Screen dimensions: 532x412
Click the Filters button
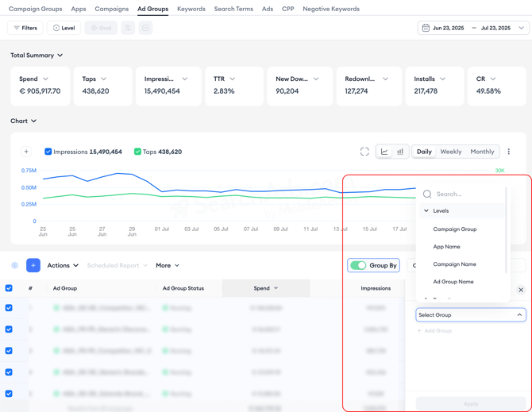click(25, 28)
